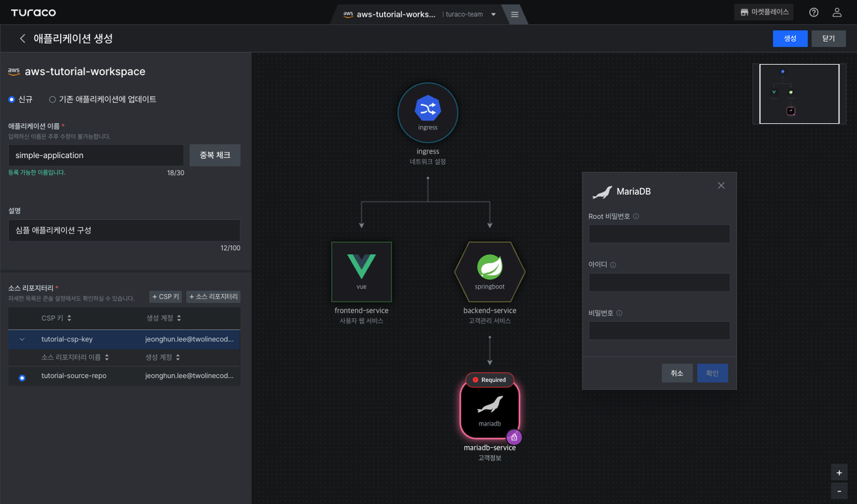Screen dimensions: 857x504
Task: Click 확인 in the MariaDB dialog
Action: (x=712, y=373)
